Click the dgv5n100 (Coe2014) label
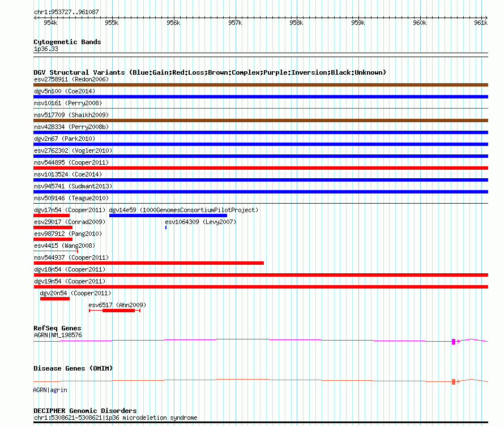This screenshot has height=426, width=504. [65, 91]
